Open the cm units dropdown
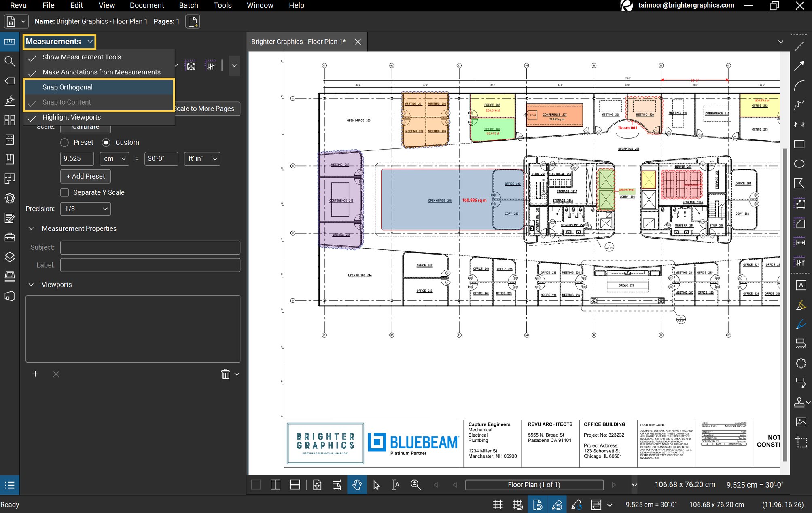 pos(114,158)
